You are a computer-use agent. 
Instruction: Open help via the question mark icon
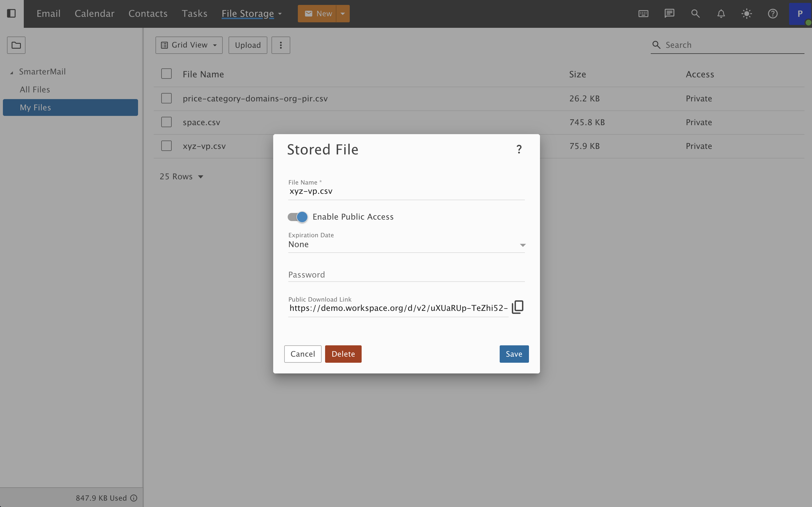tap(772, 13)
